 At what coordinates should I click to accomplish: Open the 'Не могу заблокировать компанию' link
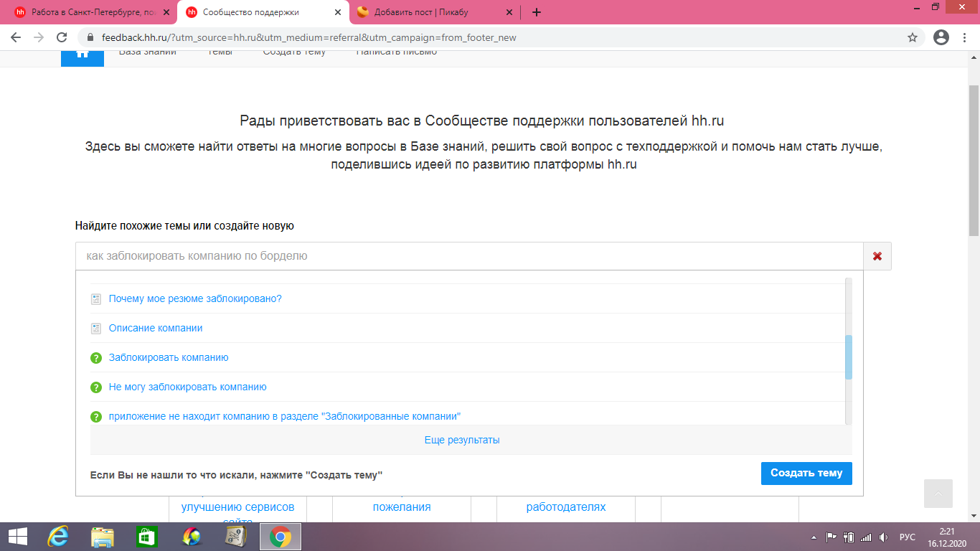point(188,387)
